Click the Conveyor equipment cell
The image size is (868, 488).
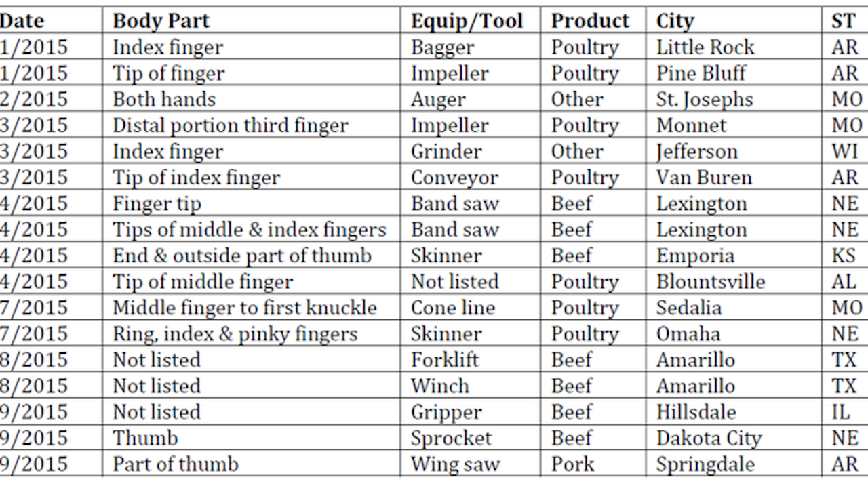point(454,178)
